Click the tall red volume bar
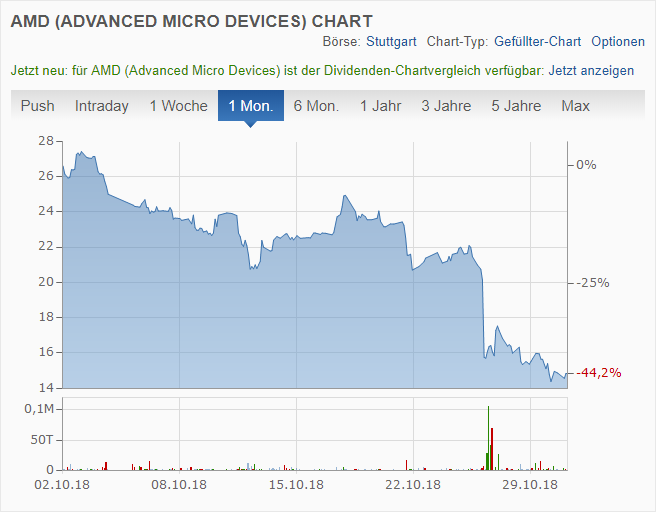The height and width of the screenshot is (513, 658). click(x=492, y=449)
